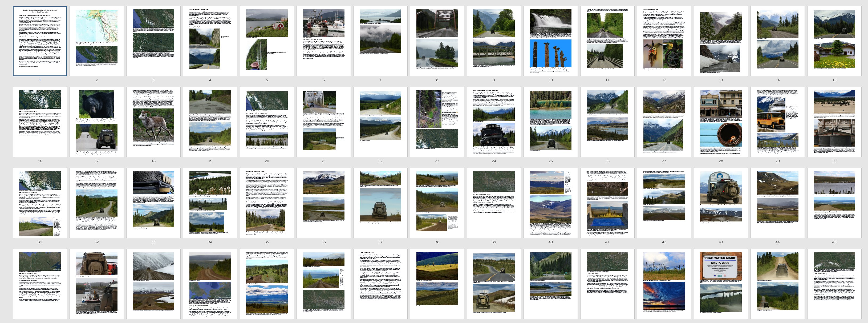Open page 24 with front view of Jeep
This screenshot has width=868, height=323.
tap(494, 122)
